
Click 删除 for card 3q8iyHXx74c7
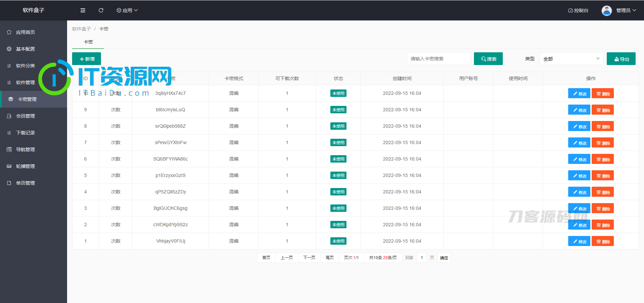click(603, 94)
